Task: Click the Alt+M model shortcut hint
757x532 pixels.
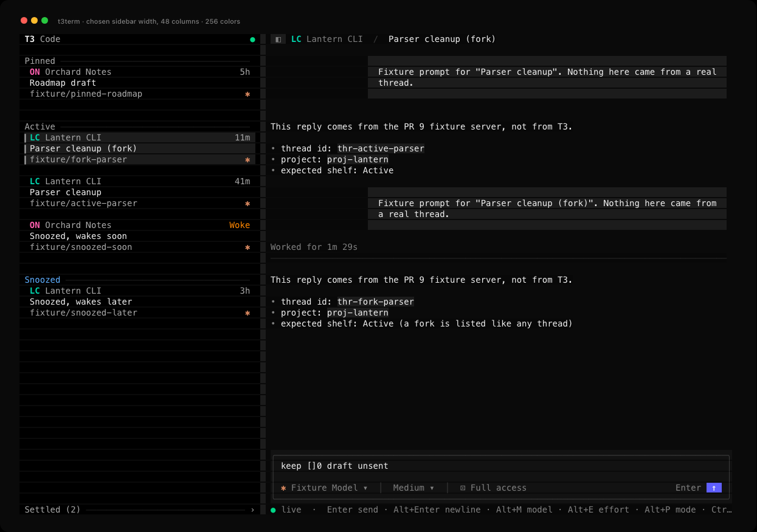Action: (x=524, y=510)
